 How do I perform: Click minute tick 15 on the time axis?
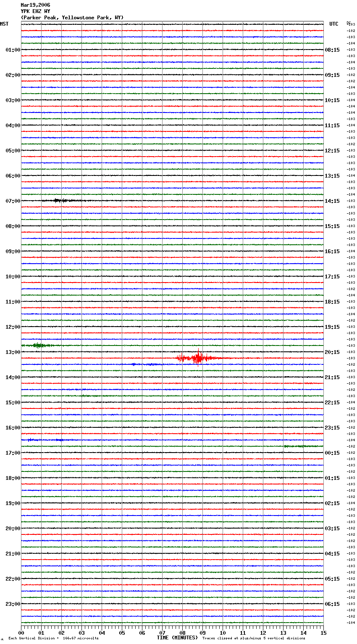[323, 633]
